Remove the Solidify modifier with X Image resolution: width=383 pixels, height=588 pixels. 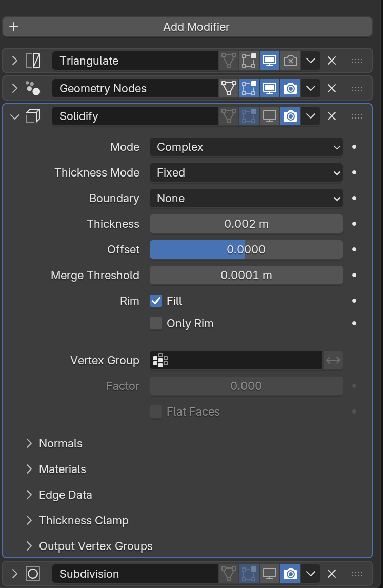(x=332, y=116)
